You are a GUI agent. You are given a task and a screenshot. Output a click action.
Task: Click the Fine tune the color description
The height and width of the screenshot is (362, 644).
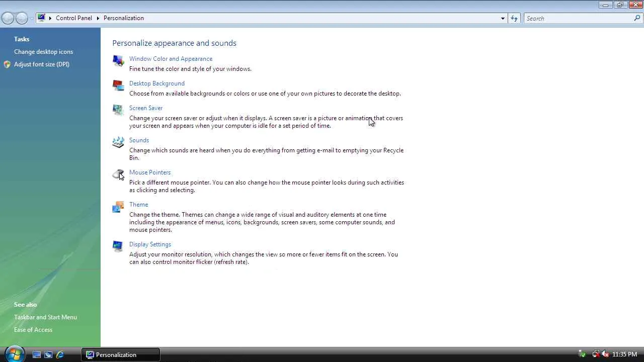(x=190, y=69)
